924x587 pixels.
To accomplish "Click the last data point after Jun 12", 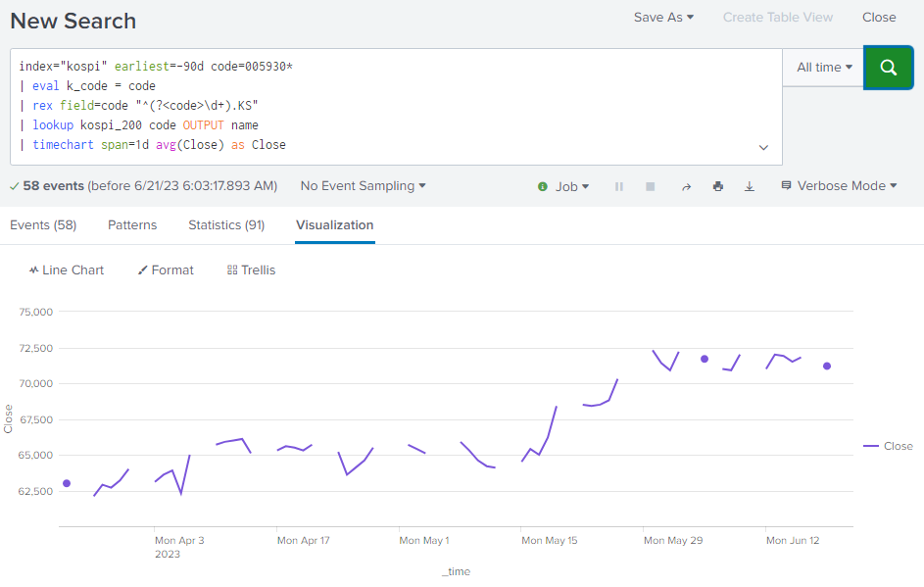I will tap(827, 366).
